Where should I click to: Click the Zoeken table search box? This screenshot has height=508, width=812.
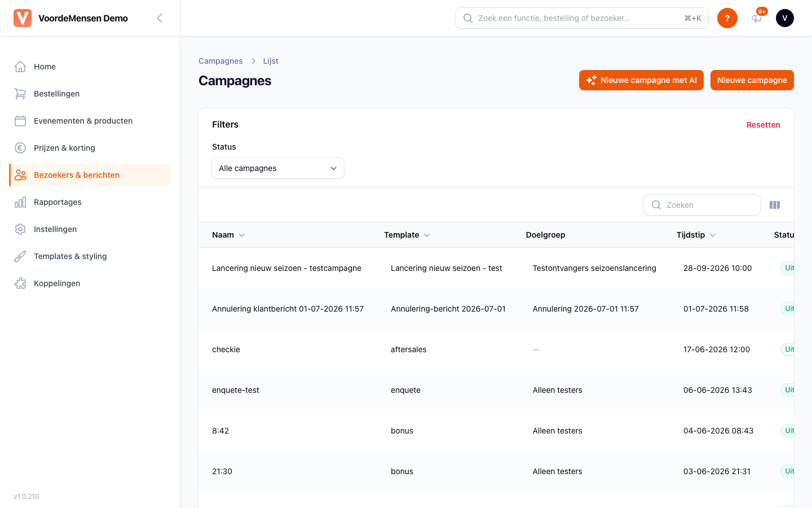[x=702, y=205]
